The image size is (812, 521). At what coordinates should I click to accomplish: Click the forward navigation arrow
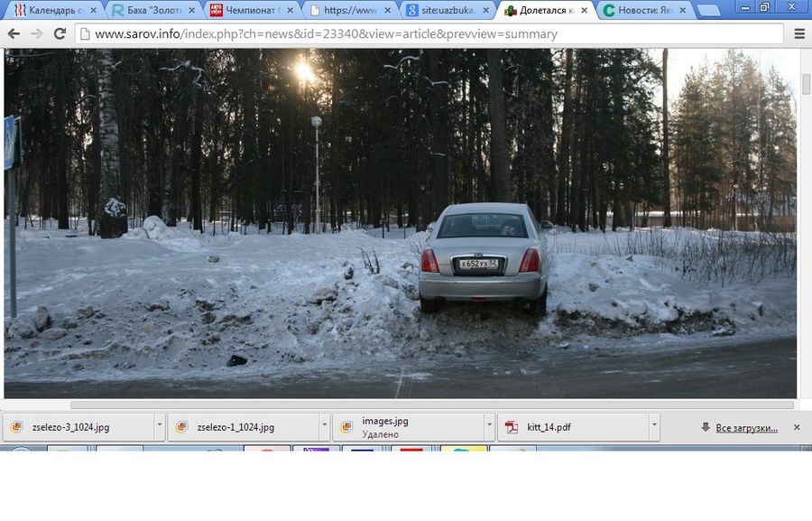coord(37,34)
